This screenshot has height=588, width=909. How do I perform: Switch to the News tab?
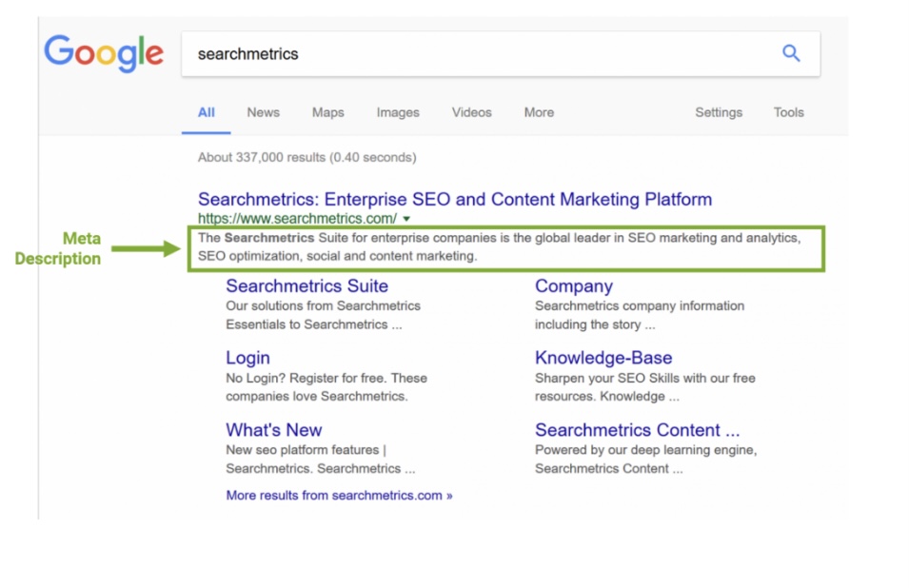(x=263, y=112)
